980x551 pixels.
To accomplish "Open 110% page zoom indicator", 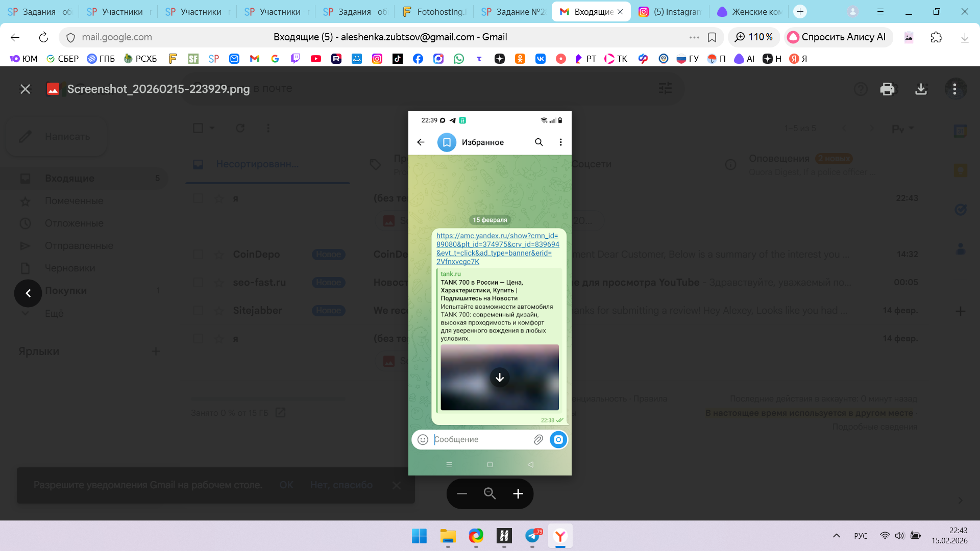I will coord(753,37).
